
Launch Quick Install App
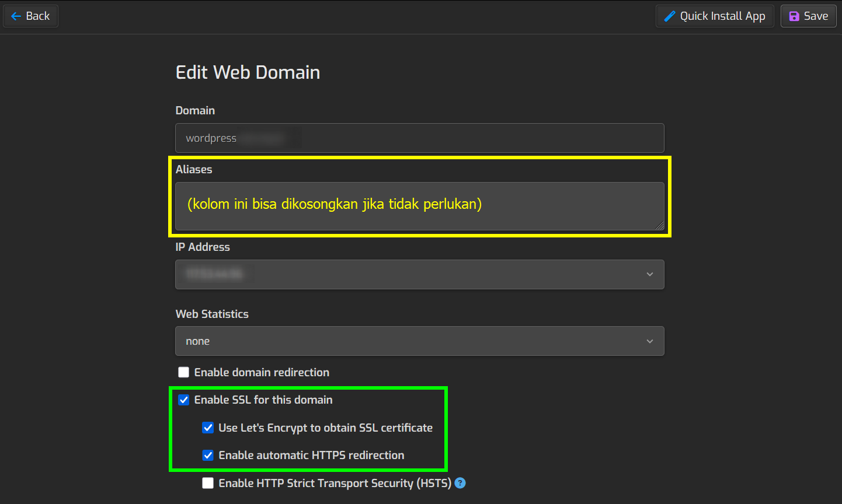(715, 16)
